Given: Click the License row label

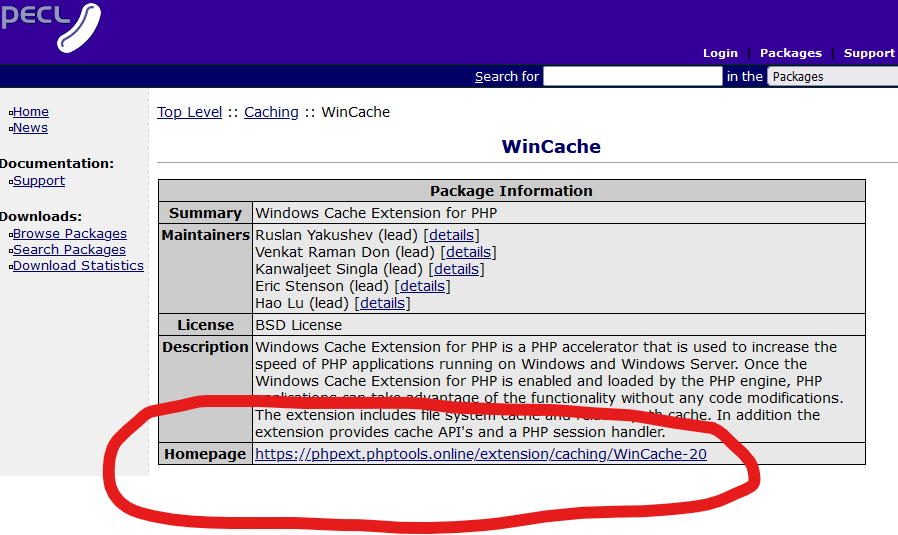Looking at the screenshot, I should [x=205, y=325].
